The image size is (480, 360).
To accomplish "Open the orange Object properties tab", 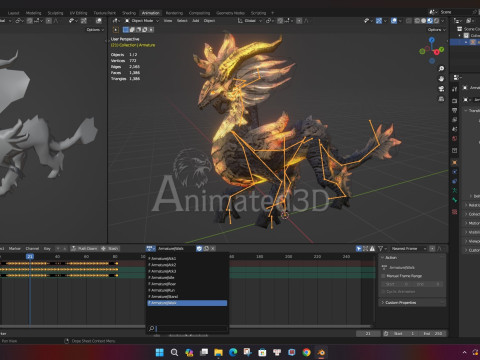I will pyautogui.click(x=455, y=162).
